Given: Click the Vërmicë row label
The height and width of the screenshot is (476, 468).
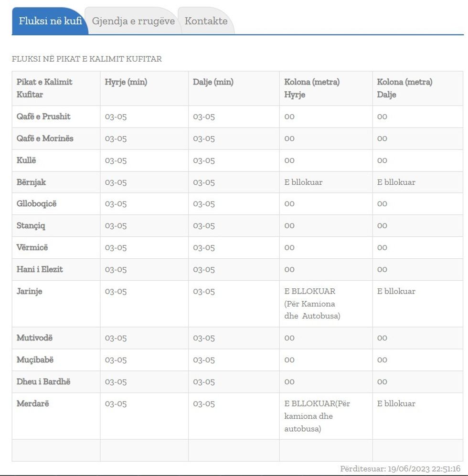Looking at the screenshot, I should 32,247.
